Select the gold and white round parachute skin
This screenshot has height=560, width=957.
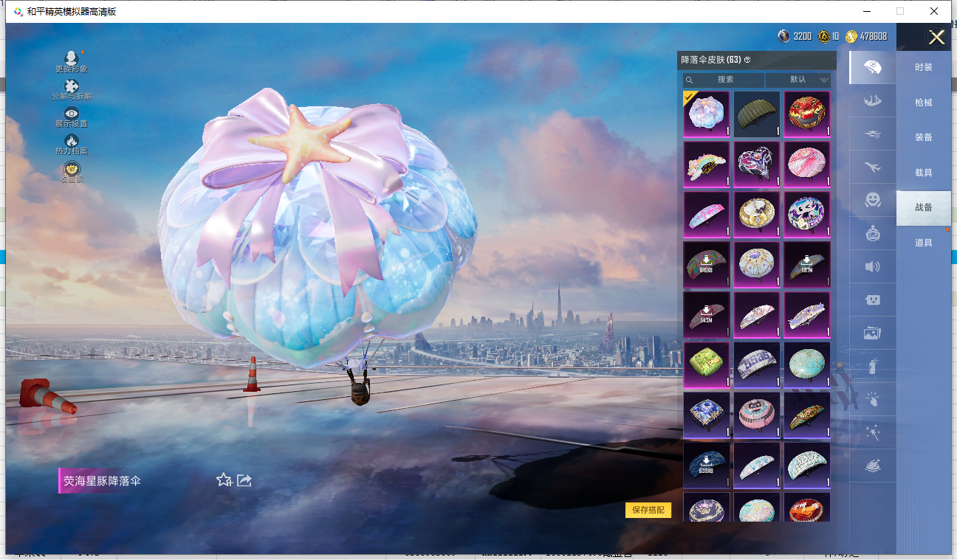[757, 215]
